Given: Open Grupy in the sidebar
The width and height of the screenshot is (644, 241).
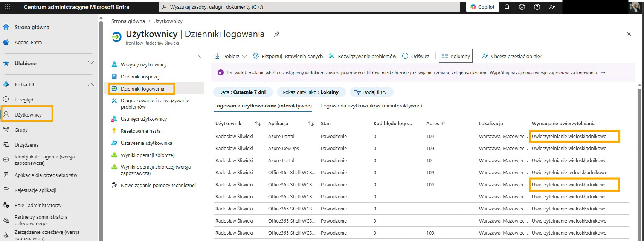Looking at the screenshot, I should [21, 130].
